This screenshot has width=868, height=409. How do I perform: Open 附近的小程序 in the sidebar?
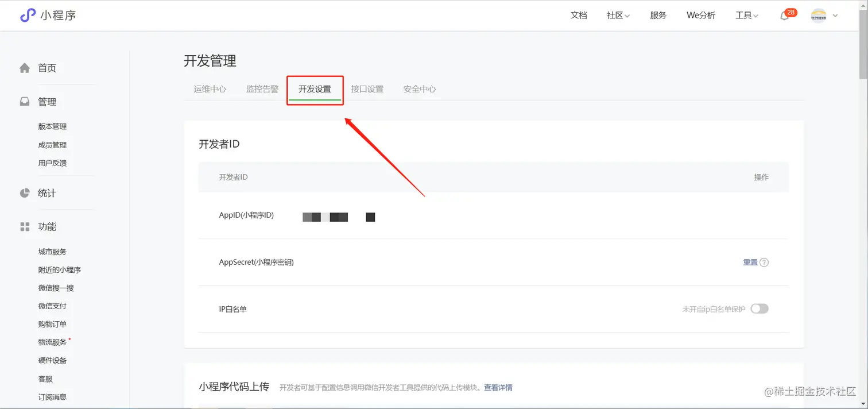60,270
